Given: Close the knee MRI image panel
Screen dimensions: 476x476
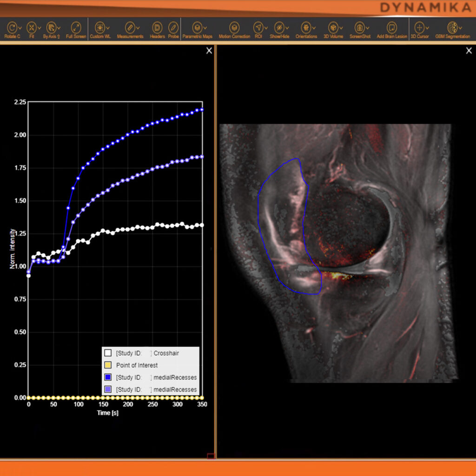Looking at the screenshot, I should click(x=469, y=51).
